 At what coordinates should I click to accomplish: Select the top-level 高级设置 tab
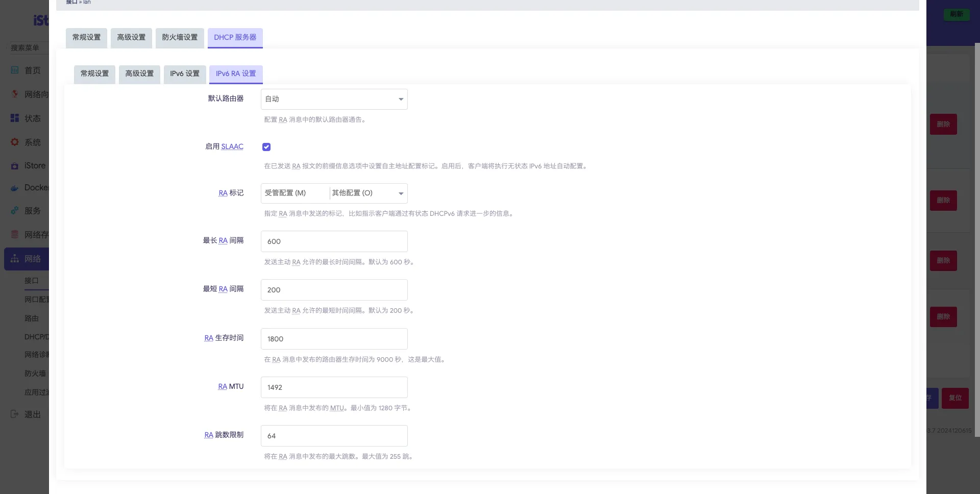(131, 38)
